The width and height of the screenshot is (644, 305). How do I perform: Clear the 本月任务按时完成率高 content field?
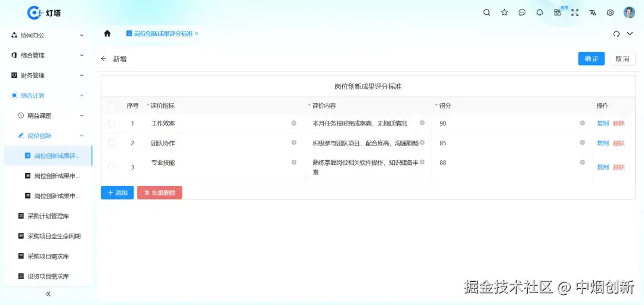tap(422, 123)
